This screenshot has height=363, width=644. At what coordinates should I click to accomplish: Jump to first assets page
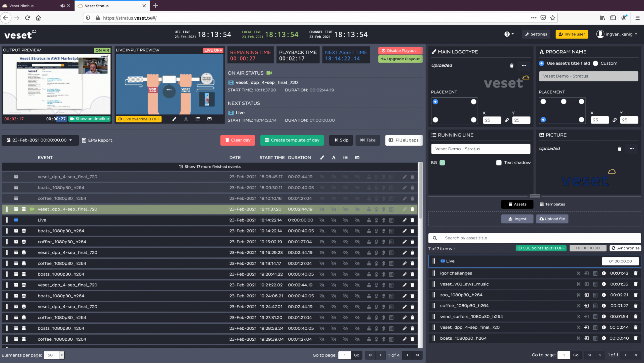pyautogui.click(x=590, y=355)
